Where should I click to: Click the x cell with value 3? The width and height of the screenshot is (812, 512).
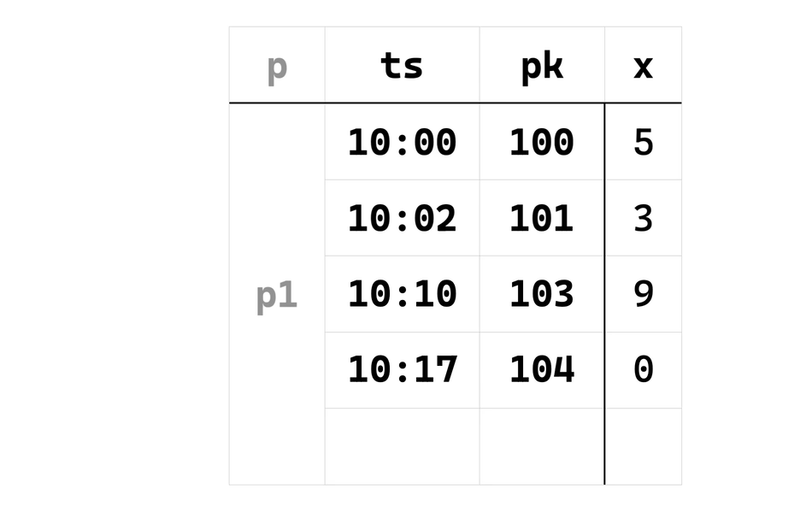click(643, 218)
